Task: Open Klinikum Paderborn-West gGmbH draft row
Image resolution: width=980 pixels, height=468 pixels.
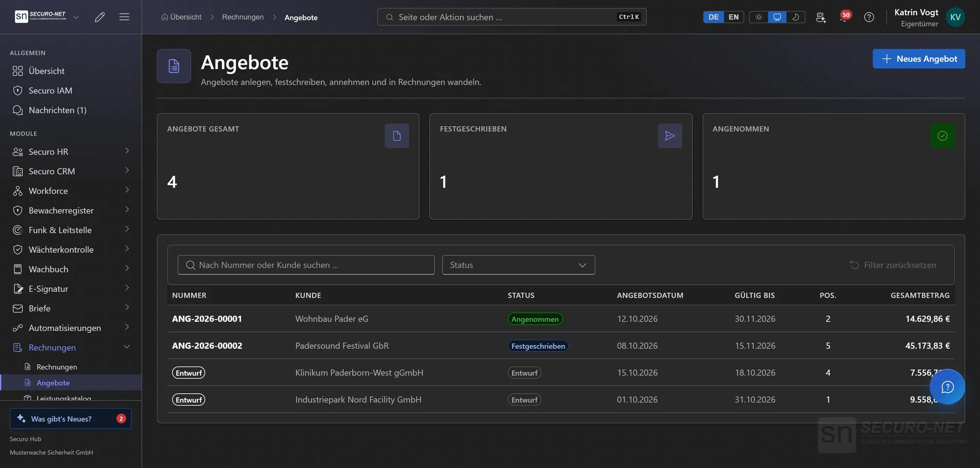Action: point(561,372)
